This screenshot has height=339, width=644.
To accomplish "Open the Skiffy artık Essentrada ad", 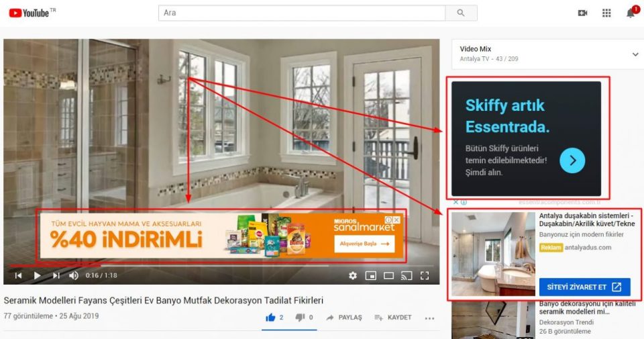I will coord(526,139).
